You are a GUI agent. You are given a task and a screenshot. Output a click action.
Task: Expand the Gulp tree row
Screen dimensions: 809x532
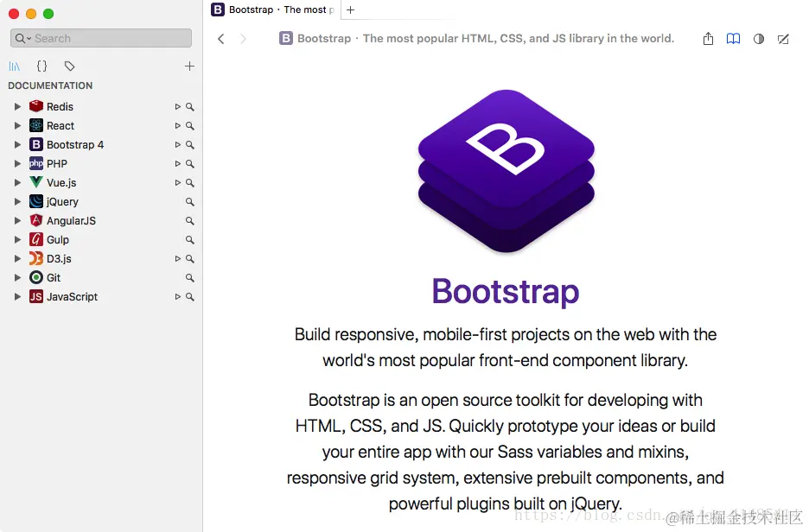pos(17,240)
